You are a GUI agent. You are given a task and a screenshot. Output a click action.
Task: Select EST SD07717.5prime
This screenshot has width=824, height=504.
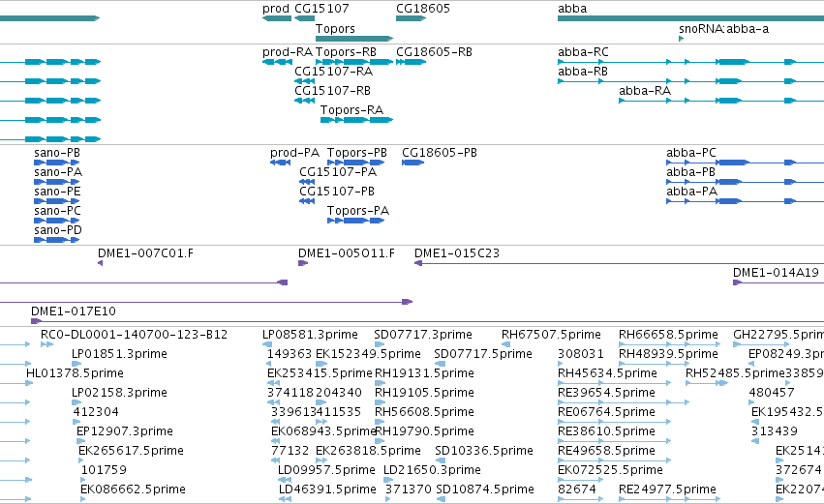[441, 365]
